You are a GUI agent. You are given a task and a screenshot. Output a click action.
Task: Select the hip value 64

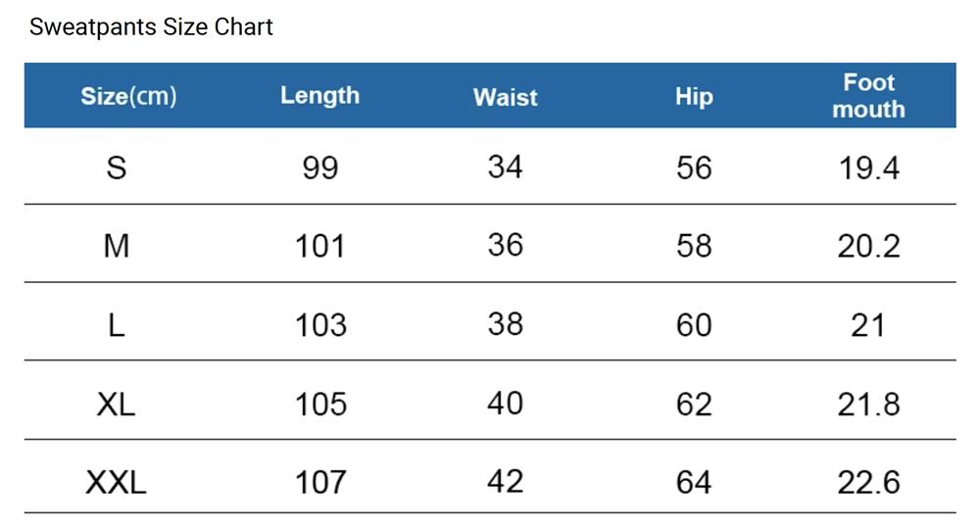694,483
